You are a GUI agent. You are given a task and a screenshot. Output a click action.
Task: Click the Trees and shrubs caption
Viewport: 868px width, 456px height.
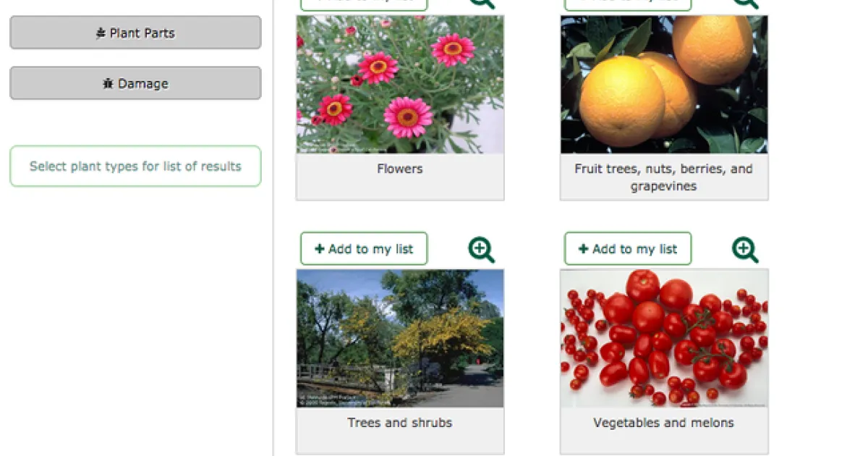tap(400, 423)
